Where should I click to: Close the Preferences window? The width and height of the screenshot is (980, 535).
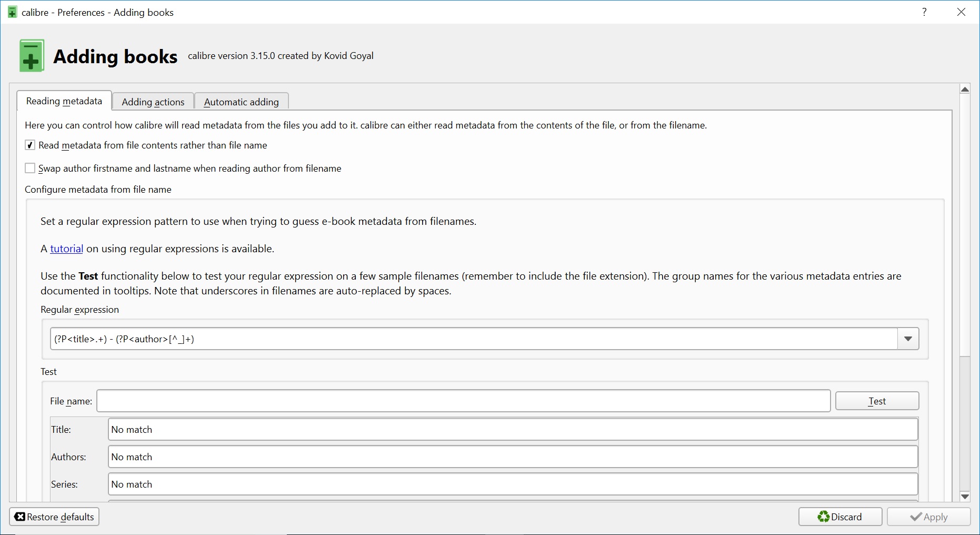961,12
